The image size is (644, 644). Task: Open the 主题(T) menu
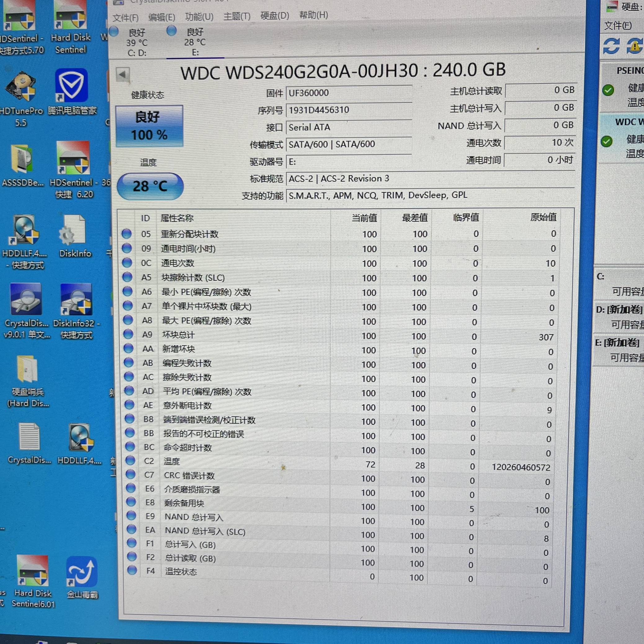pos(237,16)
